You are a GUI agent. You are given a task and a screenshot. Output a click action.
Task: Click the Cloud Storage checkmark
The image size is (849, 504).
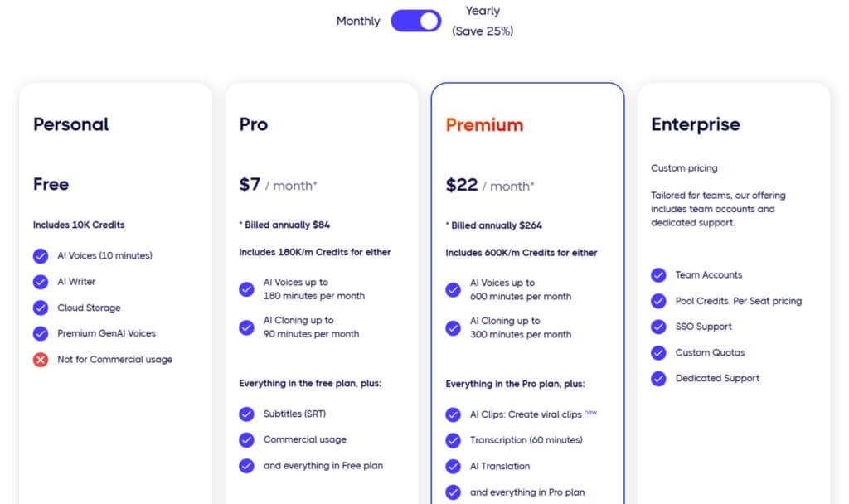(41, 308)
